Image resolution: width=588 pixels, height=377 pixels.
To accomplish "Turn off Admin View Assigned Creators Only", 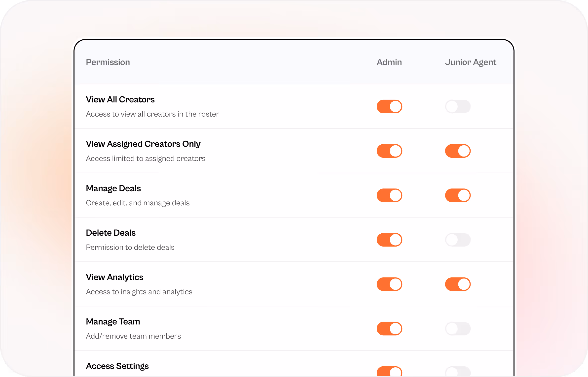I will pos(389,151).
